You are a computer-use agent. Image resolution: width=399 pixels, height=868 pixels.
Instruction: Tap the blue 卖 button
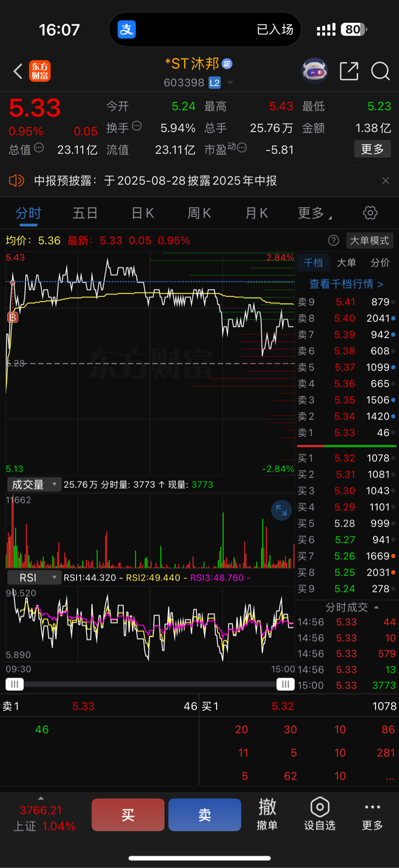pyautogui.click(x=205, y=814)
